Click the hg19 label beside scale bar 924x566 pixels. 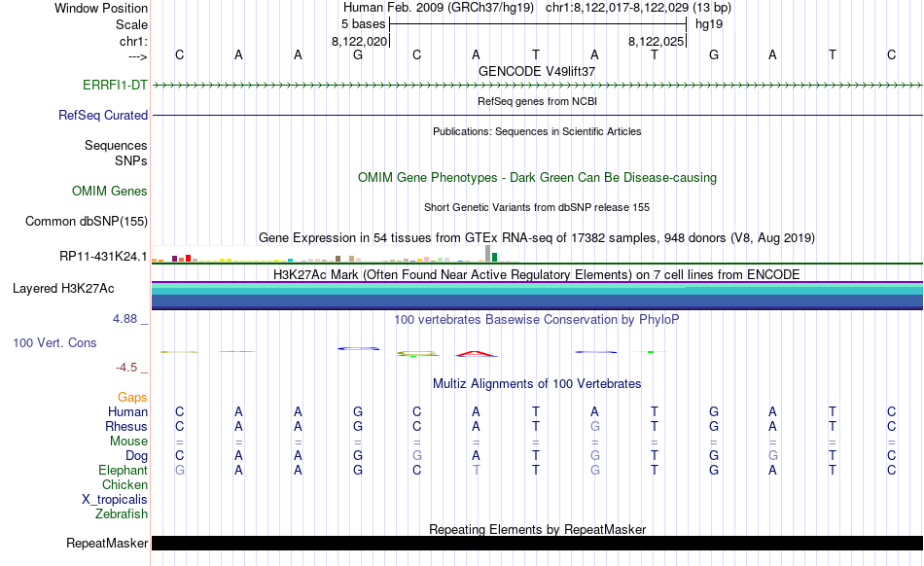pos(709,24)
